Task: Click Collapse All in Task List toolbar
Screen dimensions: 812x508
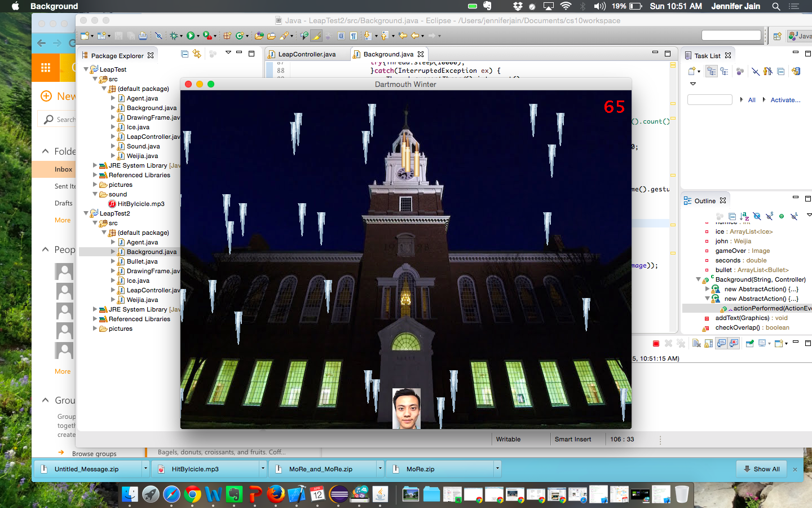Action: [780, 71]
